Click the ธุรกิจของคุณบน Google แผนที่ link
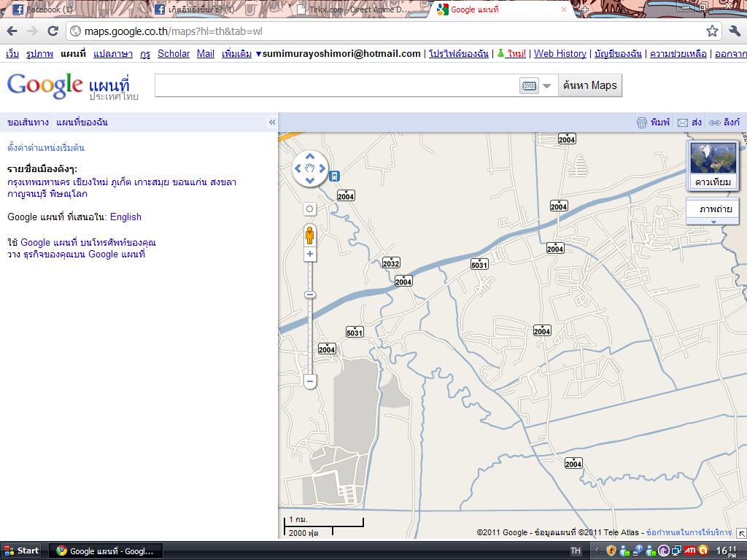The height and width of the screenshot is (560, 747). point(84,254)
